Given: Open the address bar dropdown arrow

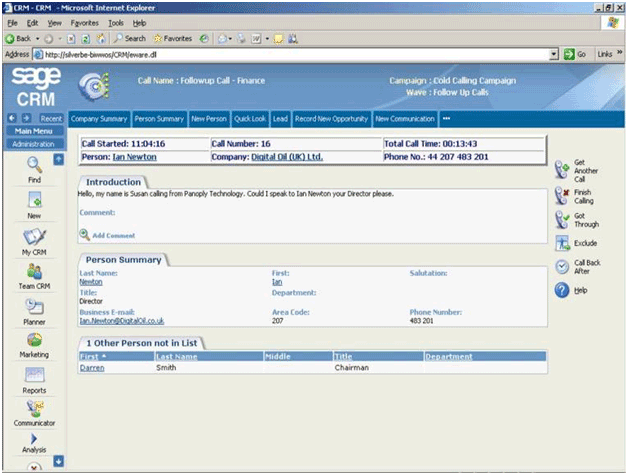Looking at the screenshot, I should point(554,54).
